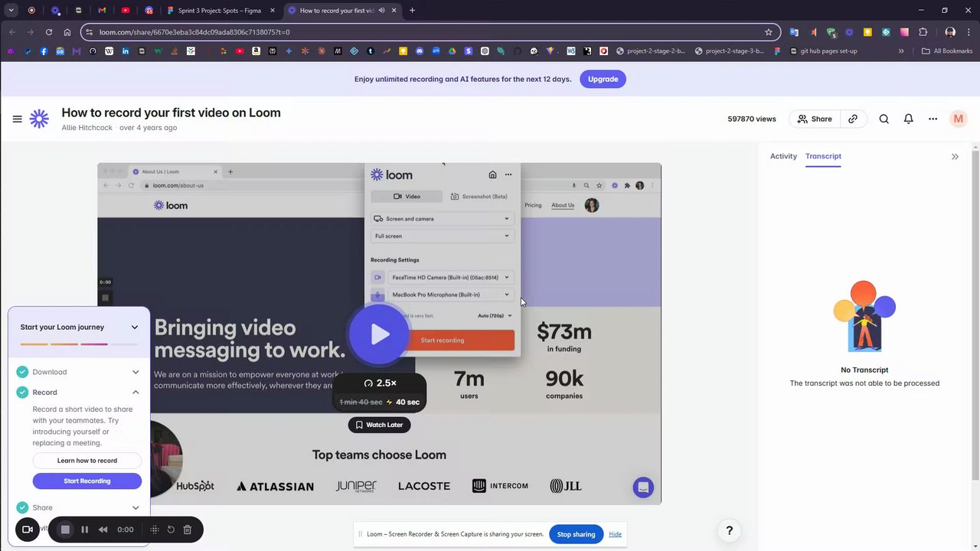Bookmark this page with the star icon
The height and width of the screenshot is (551, 980).
769,32
